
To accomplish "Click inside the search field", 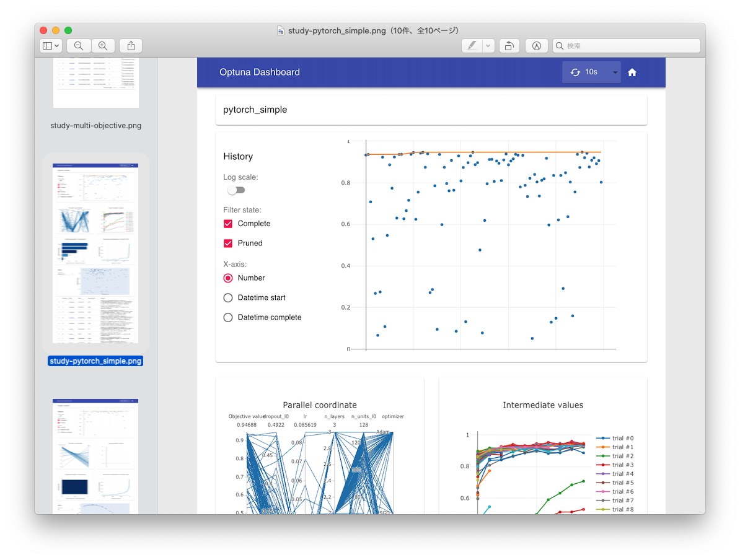I will click(626, 45).
